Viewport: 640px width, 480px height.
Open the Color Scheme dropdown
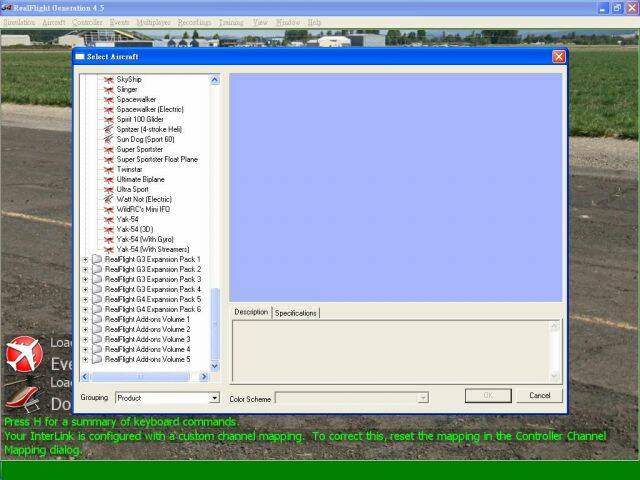tap(423, 398)
